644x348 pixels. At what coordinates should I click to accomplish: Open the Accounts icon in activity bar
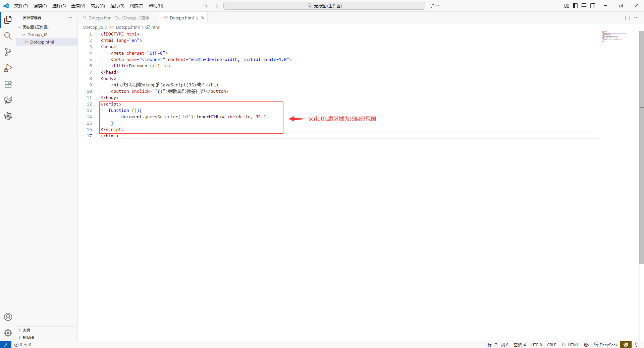pyautogui.click(x=8, y=317)
